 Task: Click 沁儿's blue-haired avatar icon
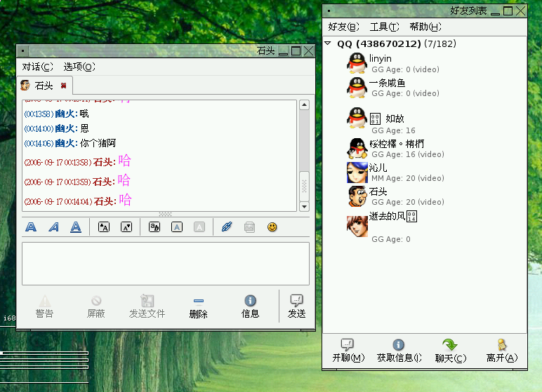357,173
